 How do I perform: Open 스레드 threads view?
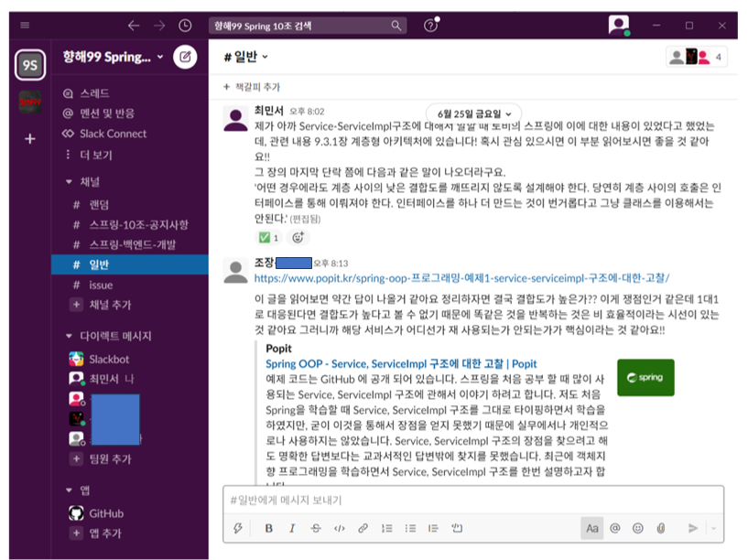[x=86, y=93]
